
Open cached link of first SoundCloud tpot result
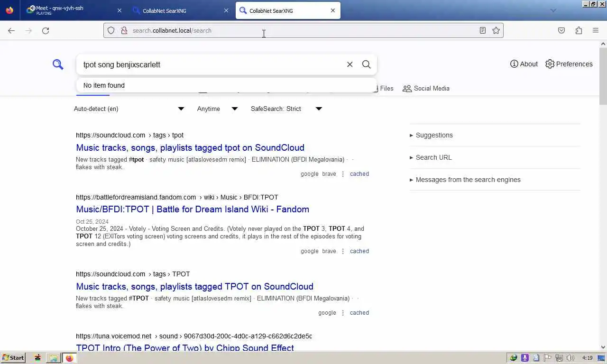[x=359, y=174]
